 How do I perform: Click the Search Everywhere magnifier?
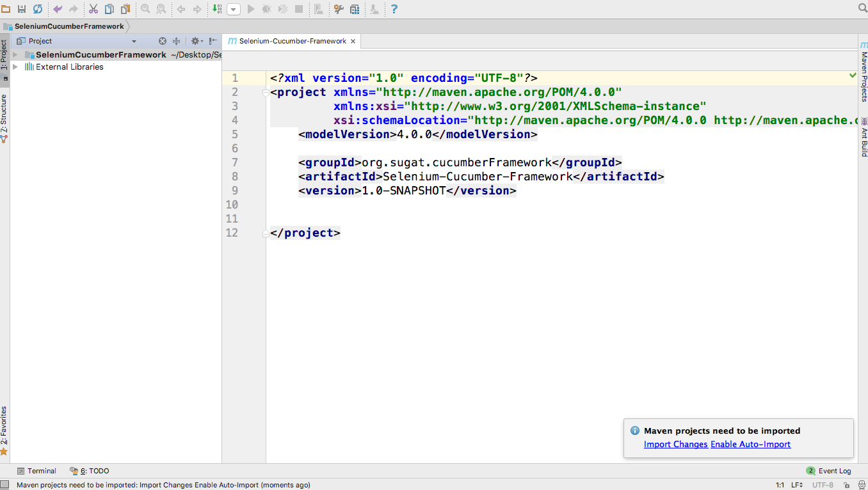pyautogui.click(x=862, y=8)
